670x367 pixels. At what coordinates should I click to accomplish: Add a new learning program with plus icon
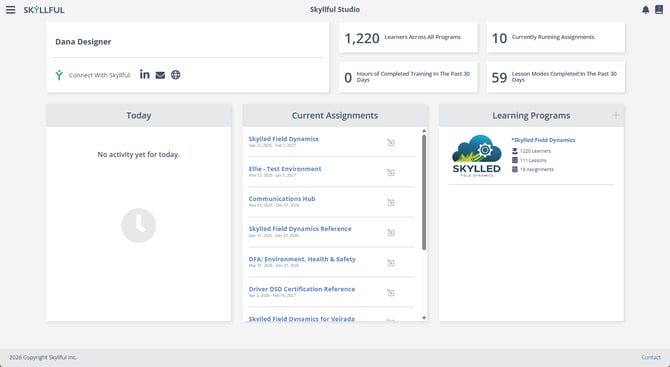click(615, 115)
